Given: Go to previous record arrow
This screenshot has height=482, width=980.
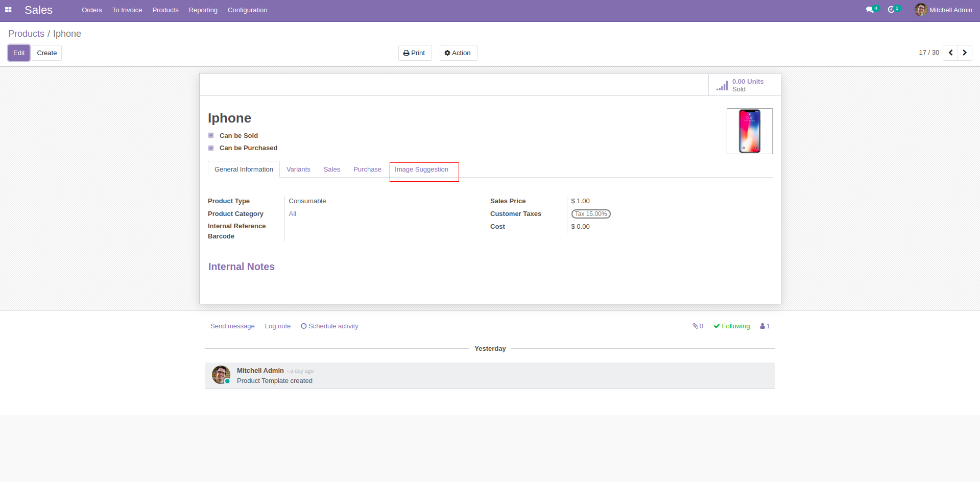Looking at the screenshot, I should click(950, 53).
